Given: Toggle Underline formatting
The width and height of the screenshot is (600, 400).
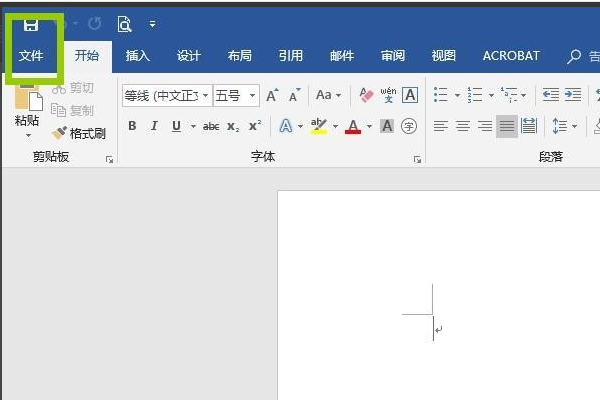Looking at the screenshot, I should click(x=176, y=126).
